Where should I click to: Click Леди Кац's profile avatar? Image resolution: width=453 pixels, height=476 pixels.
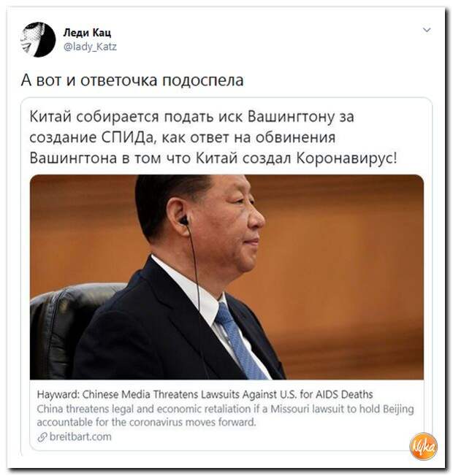click(38, 39)
